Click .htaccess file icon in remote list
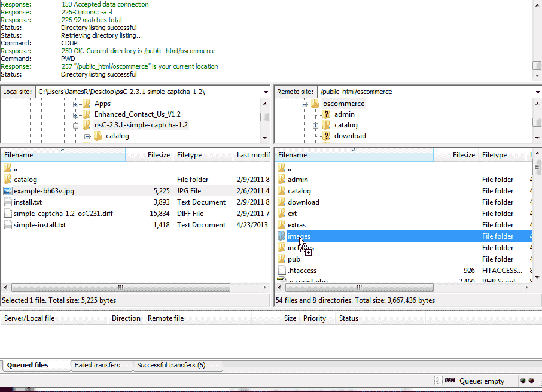Viewport: 542px width, 392px height. [282, 271]
